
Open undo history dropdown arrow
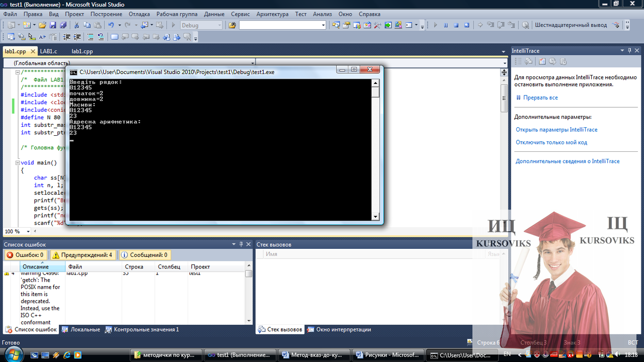pyautogui.click(x=119, y=25)
